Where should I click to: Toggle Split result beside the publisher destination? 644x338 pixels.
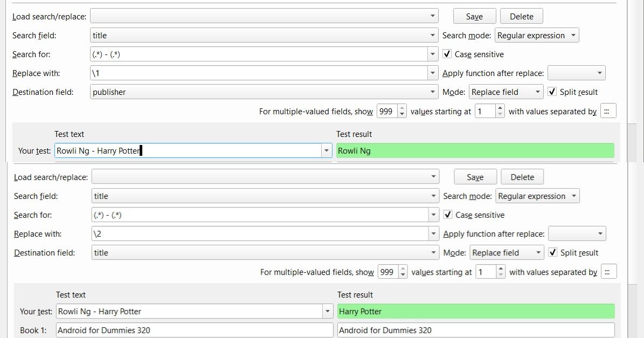tap(552, 92)
